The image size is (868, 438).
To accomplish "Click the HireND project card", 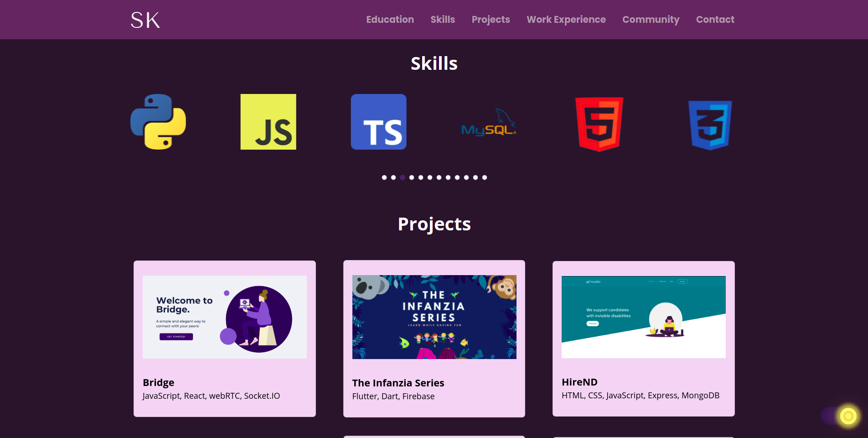I will [643, 339].
